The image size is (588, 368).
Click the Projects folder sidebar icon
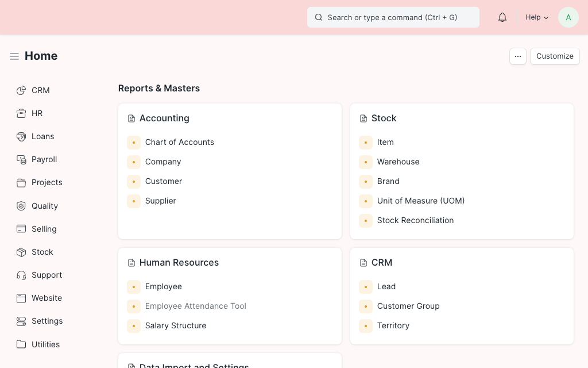pyautogui.click(x=21, y=182)
